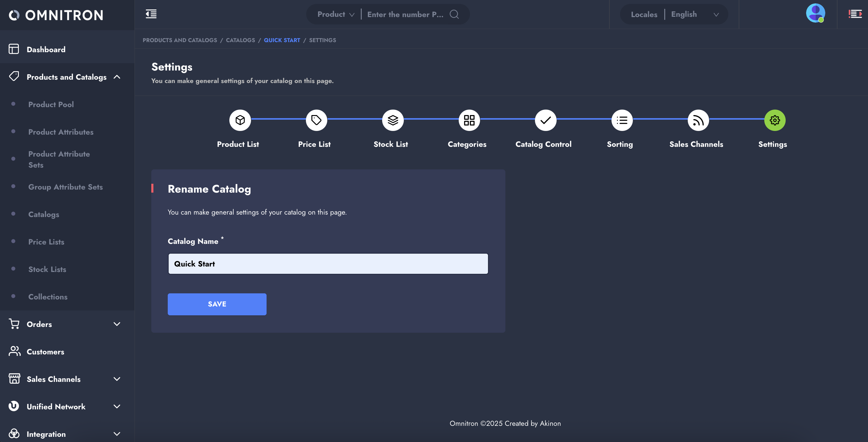Go to the Categories grid step icon
Viewport: 868px width, 442px height.
coord(469,120)
